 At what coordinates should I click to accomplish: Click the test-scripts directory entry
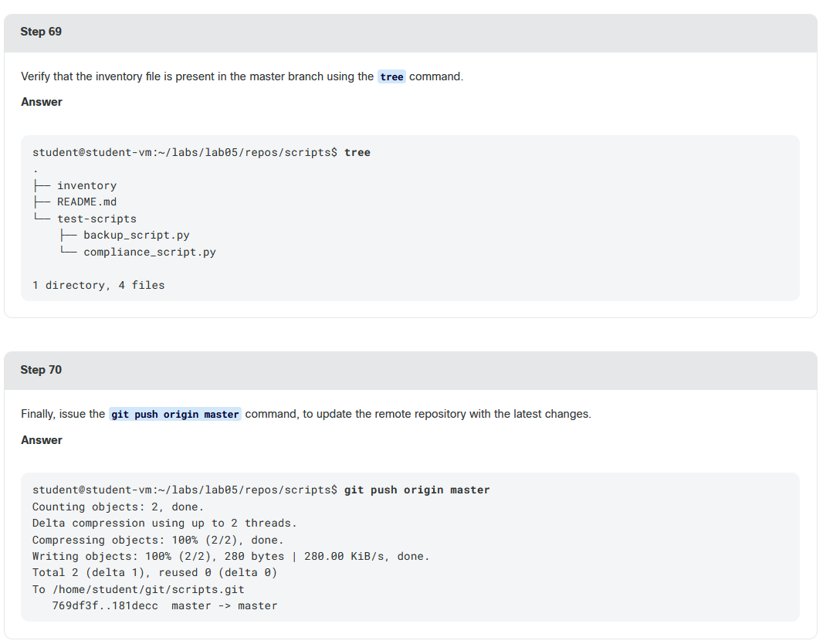coord(97,219)
